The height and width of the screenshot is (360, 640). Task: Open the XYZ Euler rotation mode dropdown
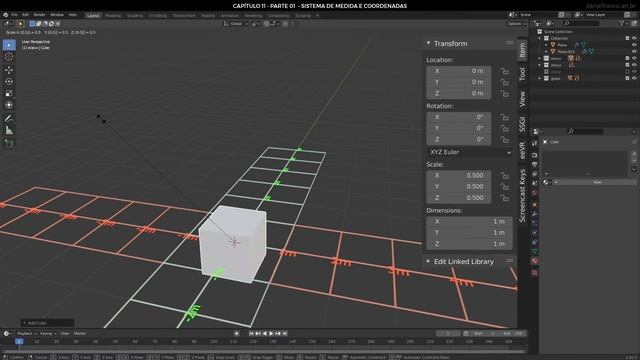(x=470, y=152)
